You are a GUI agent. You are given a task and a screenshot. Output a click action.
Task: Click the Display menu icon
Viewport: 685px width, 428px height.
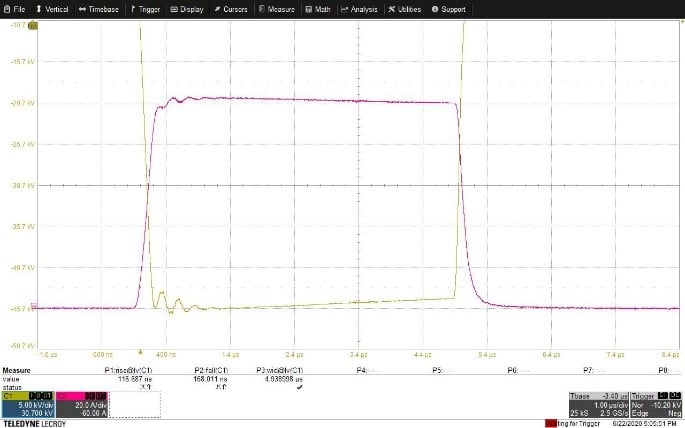174,9
